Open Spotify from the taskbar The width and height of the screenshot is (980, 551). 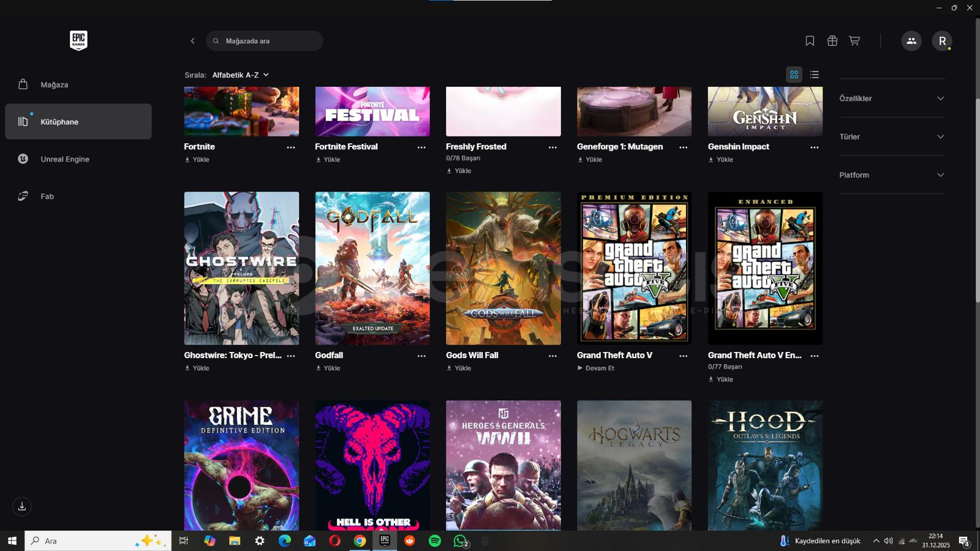click(x=435, y=541)
